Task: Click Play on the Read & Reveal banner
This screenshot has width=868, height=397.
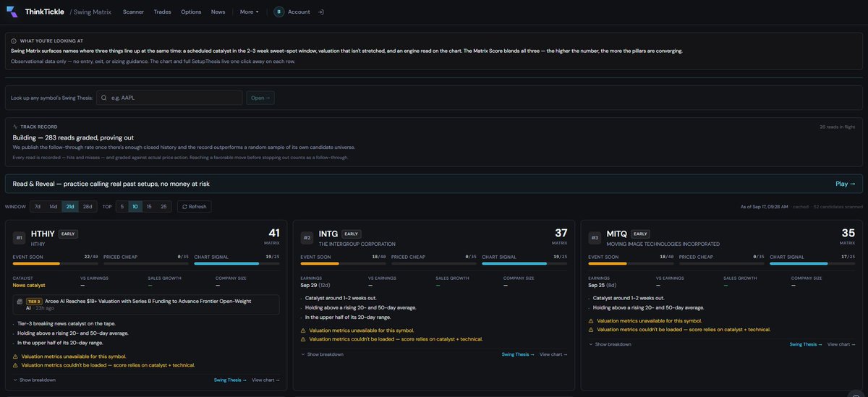Action: 846,184
